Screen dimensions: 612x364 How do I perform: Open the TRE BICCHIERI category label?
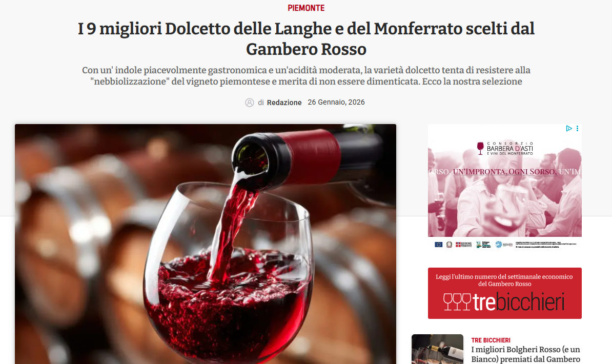point(491,340)
